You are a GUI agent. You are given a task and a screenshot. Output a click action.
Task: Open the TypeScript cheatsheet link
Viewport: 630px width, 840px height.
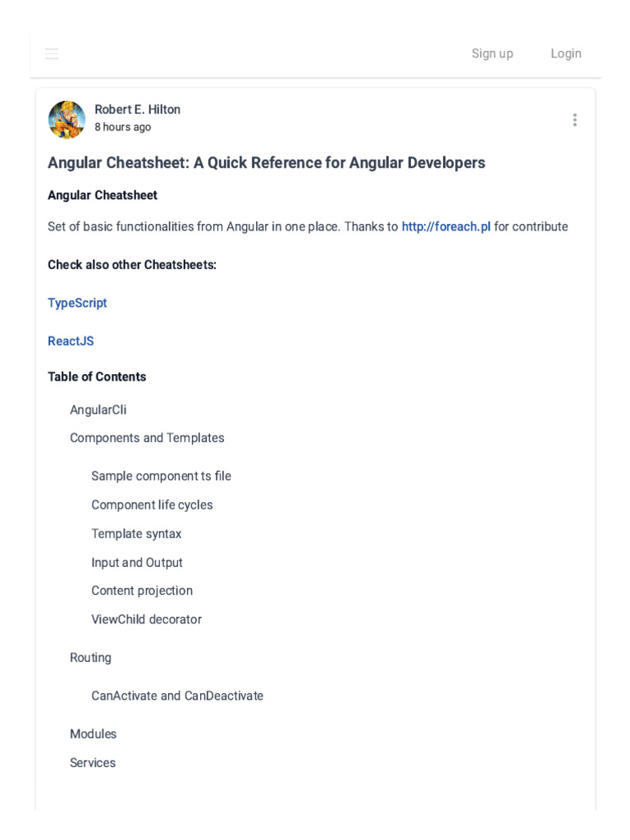77,303
